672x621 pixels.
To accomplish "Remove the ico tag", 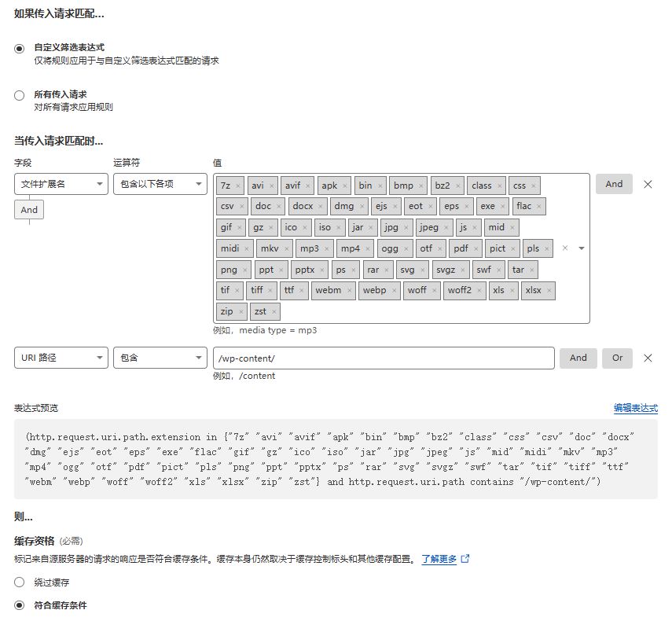I will [x=305, y=228].
